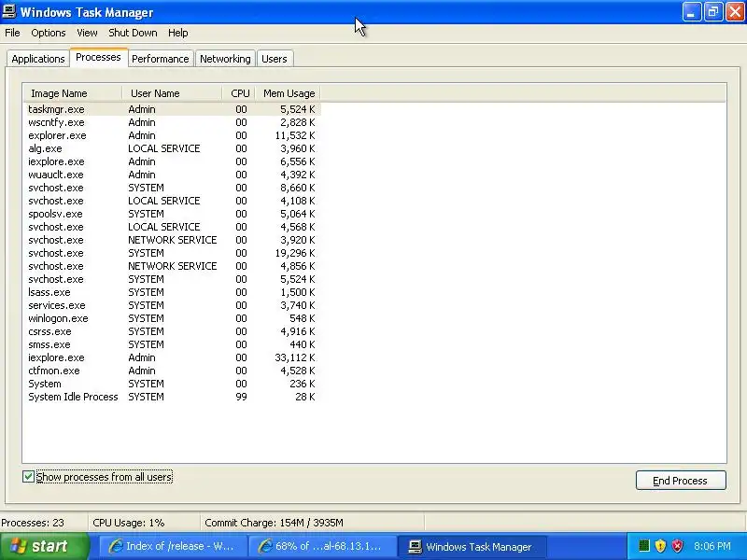Click the End Process button
This screenshot has height=560, width=747.
[x=681, y=481]
